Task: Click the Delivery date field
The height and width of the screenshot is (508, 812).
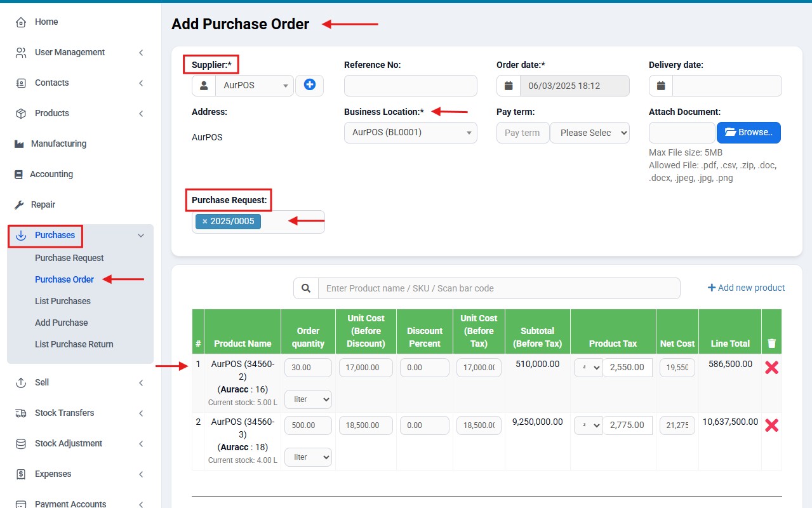Action: tap(727, 86)
